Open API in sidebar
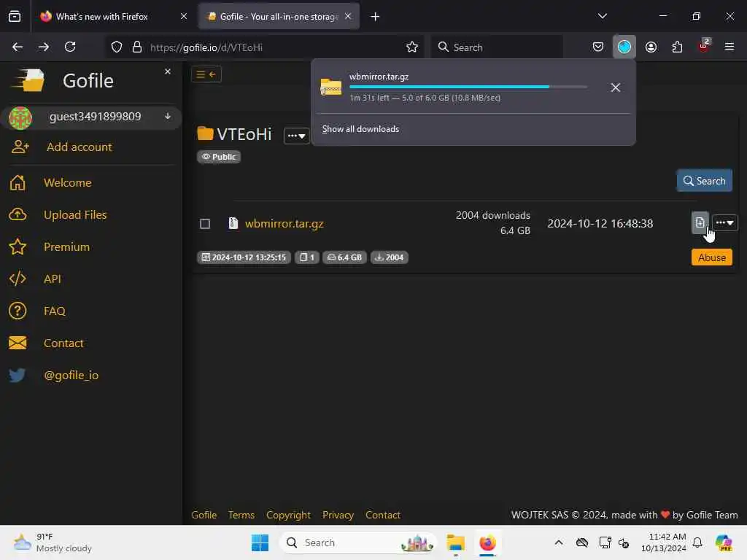Viewport: 747px width, 560px height. [x=53, y=279]
